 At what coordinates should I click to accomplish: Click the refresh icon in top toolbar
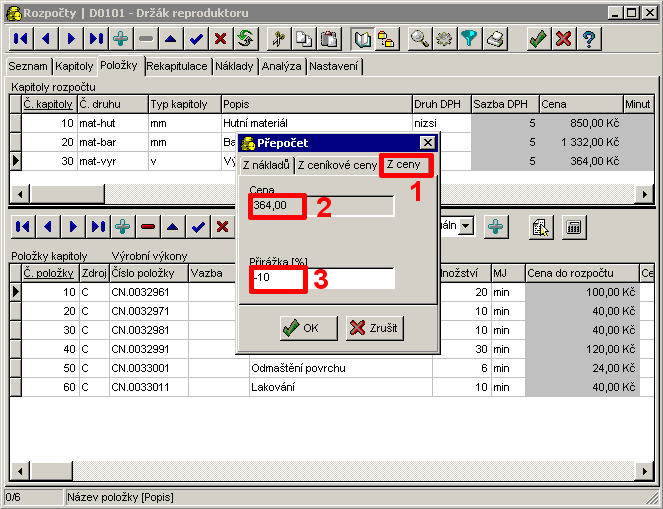(245, 39)
